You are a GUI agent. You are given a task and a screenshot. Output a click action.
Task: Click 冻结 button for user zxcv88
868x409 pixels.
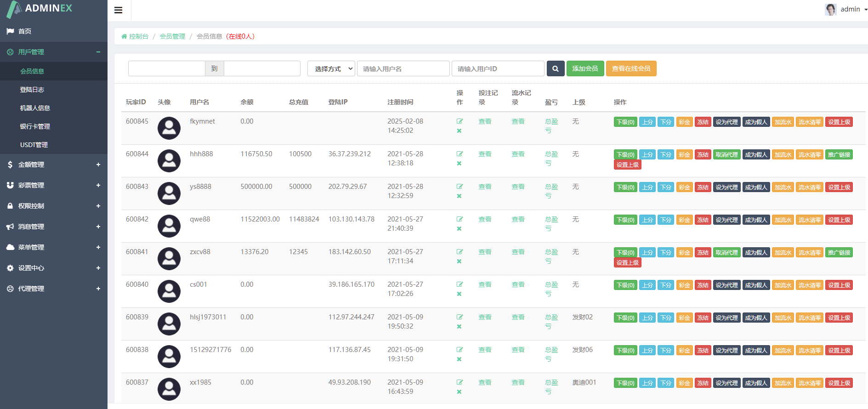(x=703, y=253)
